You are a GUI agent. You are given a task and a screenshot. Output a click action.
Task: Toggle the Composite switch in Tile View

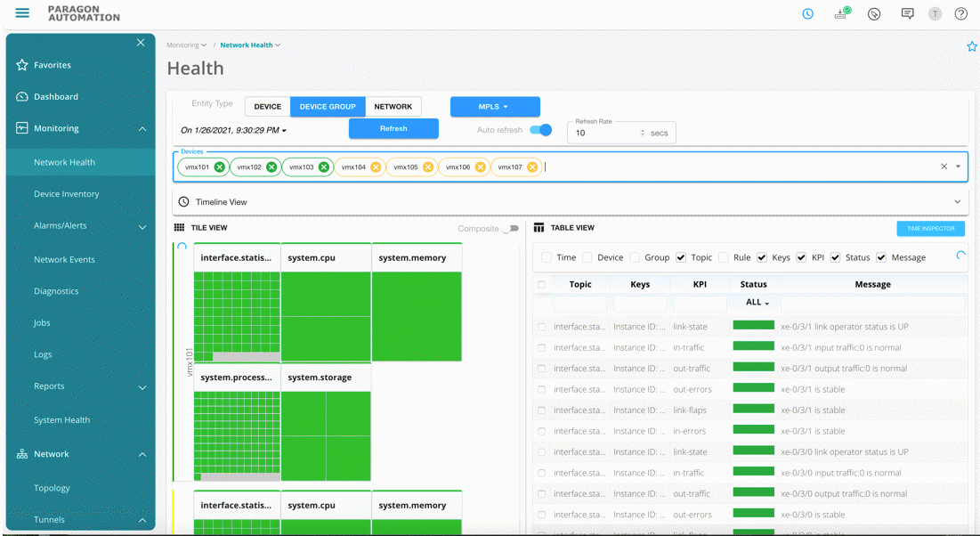[x=512, y=228]
